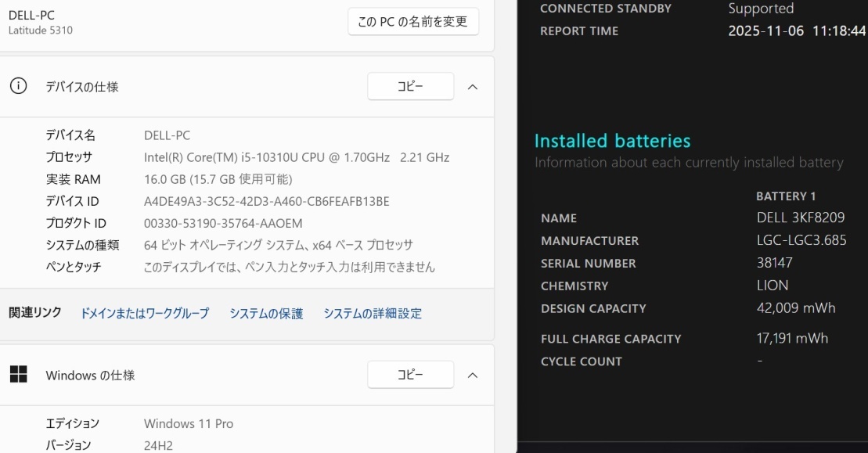Screen dimensions: 868x453
Task: Click the info icon beside デバイスの仕様
Action: pyautogui.click(x=18, y=86)
